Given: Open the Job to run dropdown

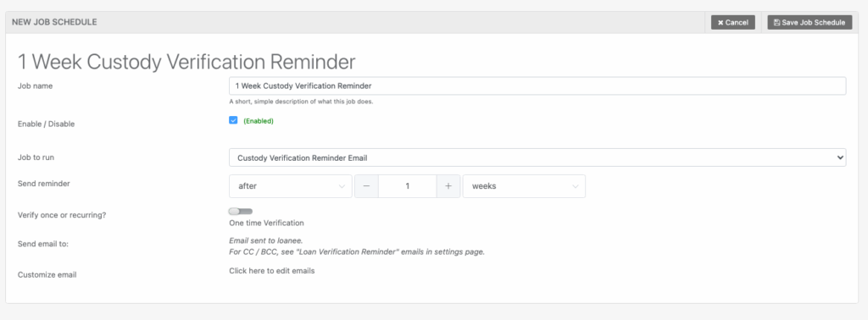Looking at the screenshot, I should 537,157.
